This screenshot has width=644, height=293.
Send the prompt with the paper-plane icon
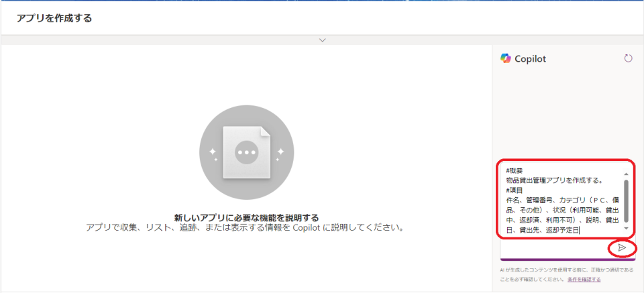click(622, 247)
